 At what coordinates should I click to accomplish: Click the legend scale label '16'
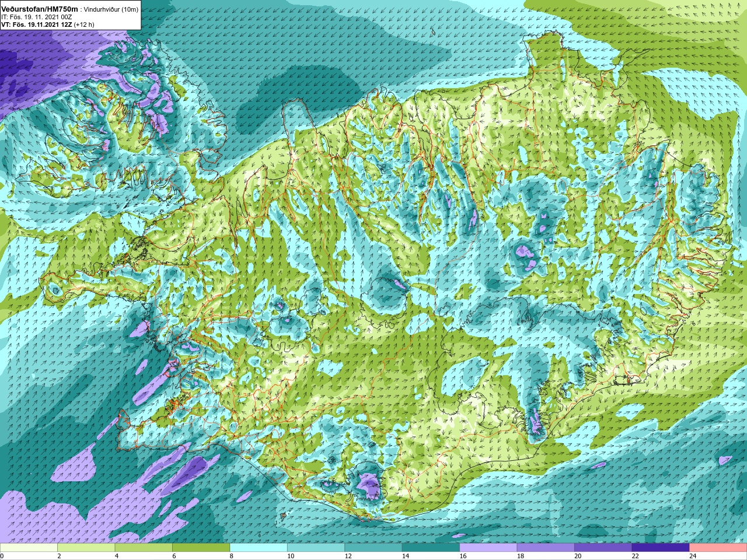[462, 556]
